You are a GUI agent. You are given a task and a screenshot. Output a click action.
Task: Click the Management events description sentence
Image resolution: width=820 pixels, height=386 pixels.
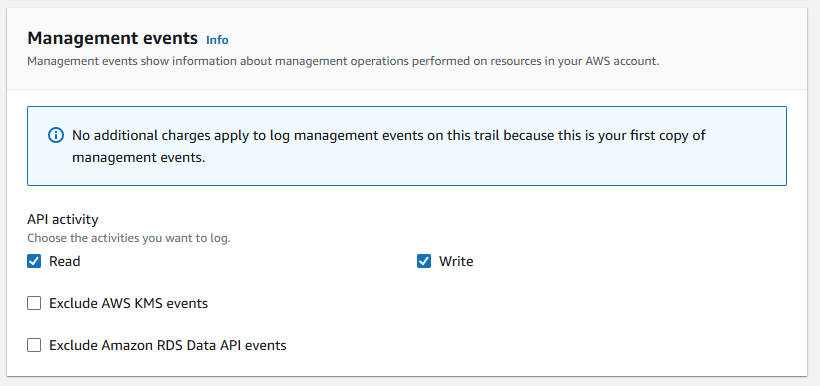click(x=343, y=61)
